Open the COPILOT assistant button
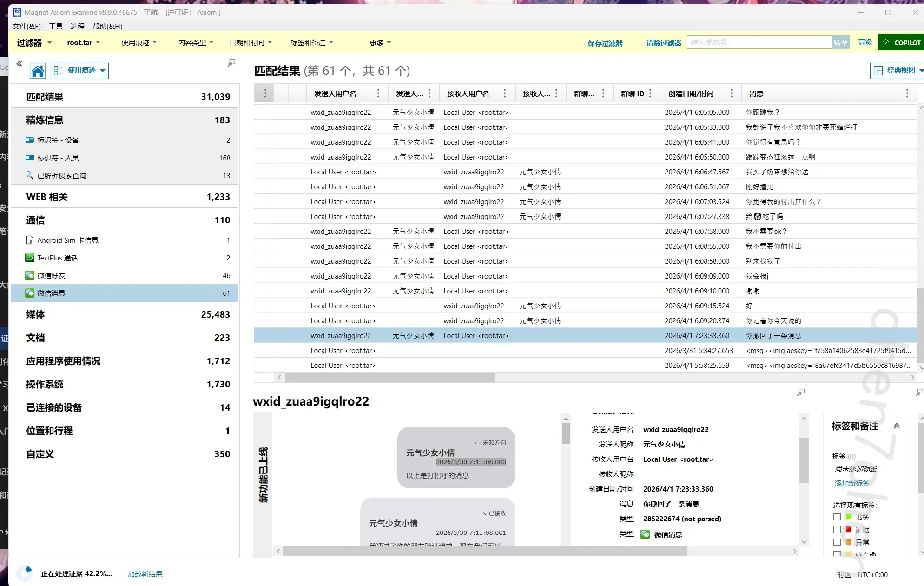 tap(901, 42)
